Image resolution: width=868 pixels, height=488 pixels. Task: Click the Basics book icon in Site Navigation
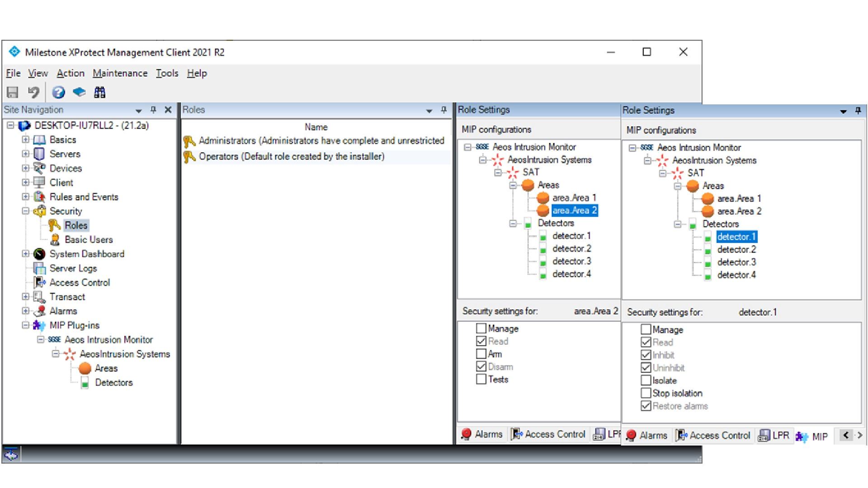click(40, 140)
